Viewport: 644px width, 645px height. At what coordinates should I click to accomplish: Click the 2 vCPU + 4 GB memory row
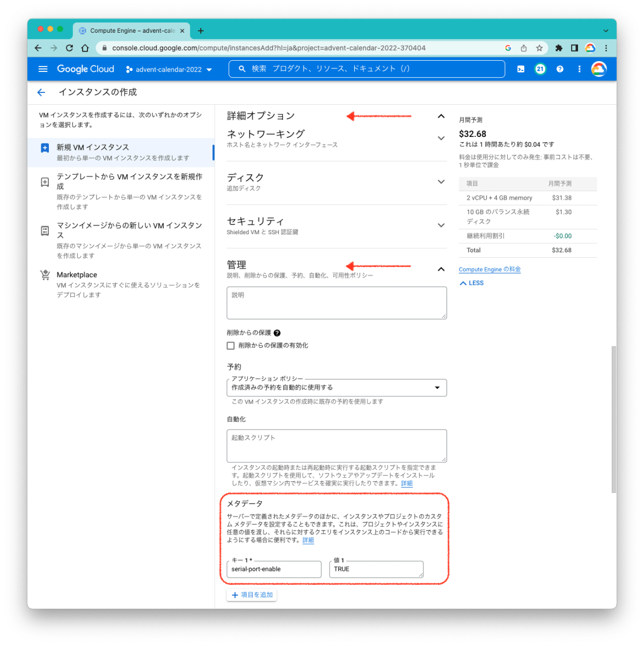[528, 198]
